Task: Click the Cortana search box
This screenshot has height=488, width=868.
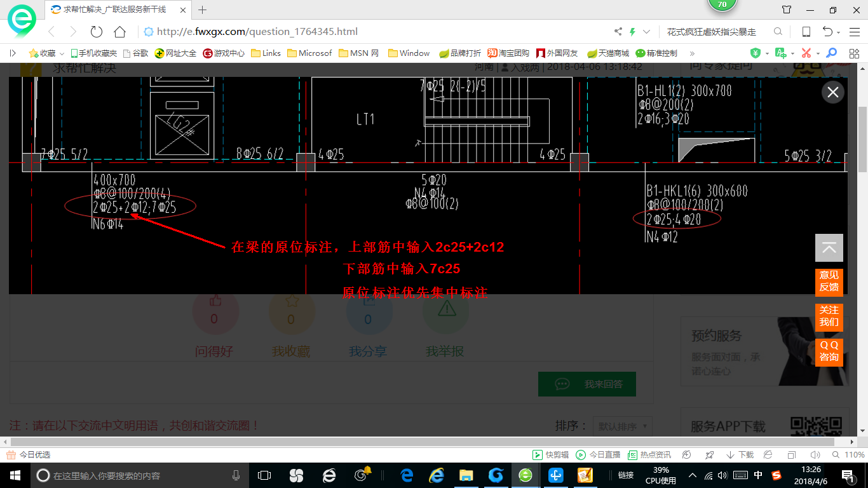Action: 139,475
